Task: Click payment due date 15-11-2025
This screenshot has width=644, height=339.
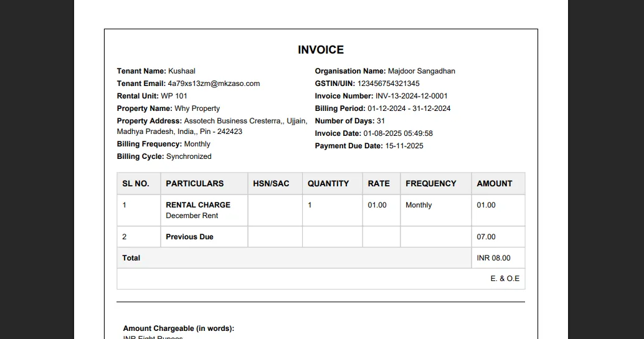Action: pos(404,146)
